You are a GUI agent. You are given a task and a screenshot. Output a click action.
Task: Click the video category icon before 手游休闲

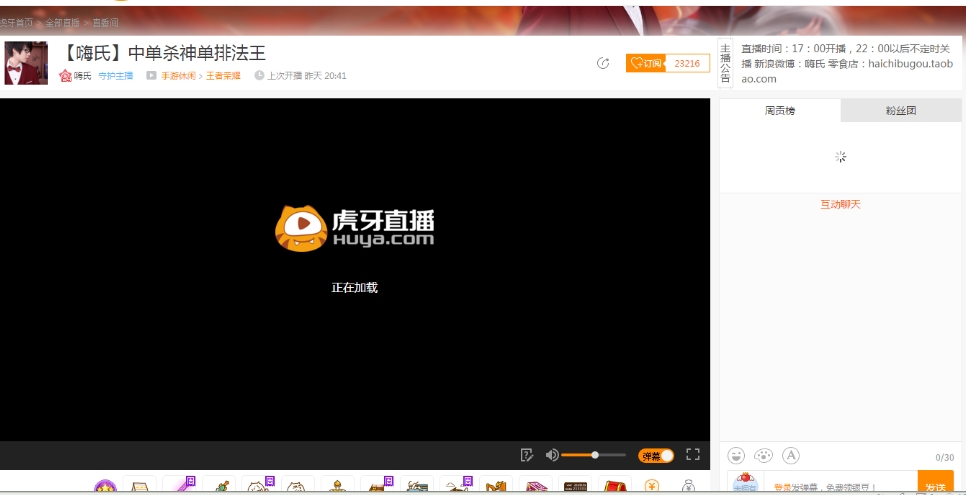(151, 75)
